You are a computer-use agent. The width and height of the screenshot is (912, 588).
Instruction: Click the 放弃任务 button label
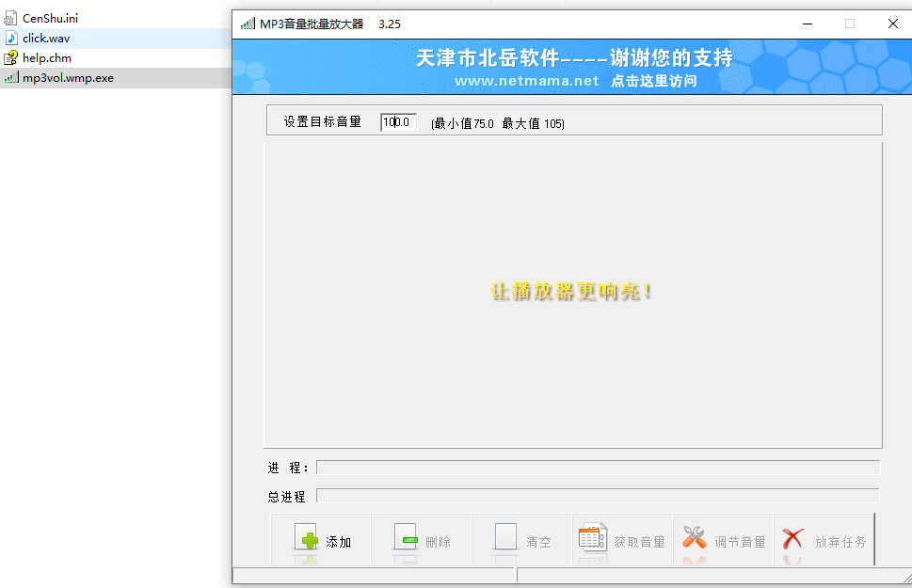tap(840, 542)
